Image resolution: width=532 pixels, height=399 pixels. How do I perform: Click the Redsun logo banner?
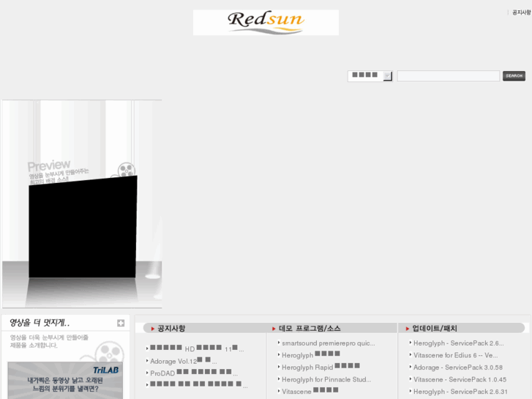[266, 23]
